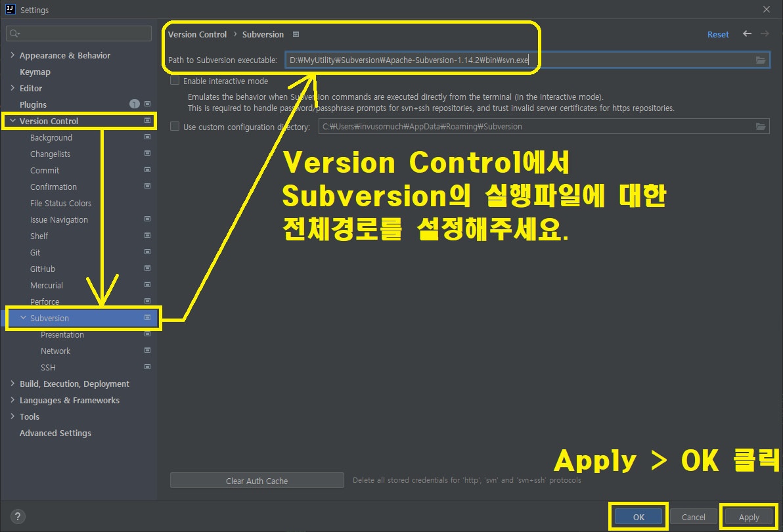The width and height of the screenshot is (783, 532).
Task: Click the Reset link
Action: pos(718,34)
